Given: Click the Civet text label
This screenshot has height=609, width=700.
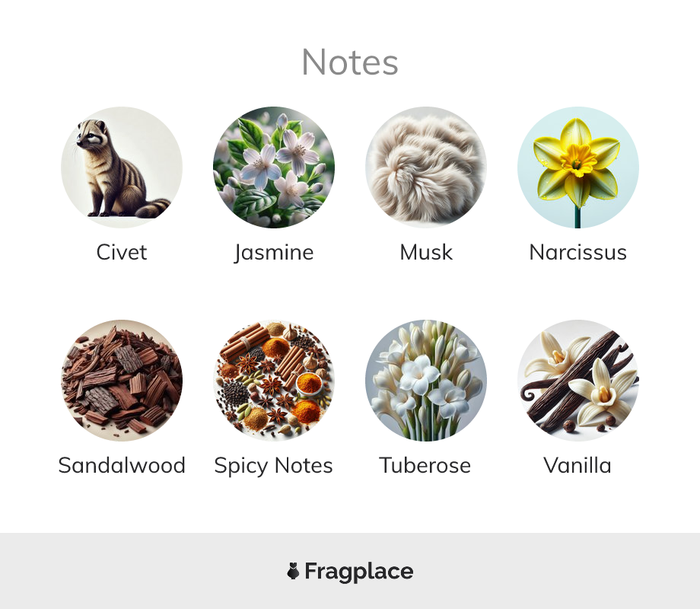Looking at the screenshot, I should pyautogui.click(x=122, y=253).
